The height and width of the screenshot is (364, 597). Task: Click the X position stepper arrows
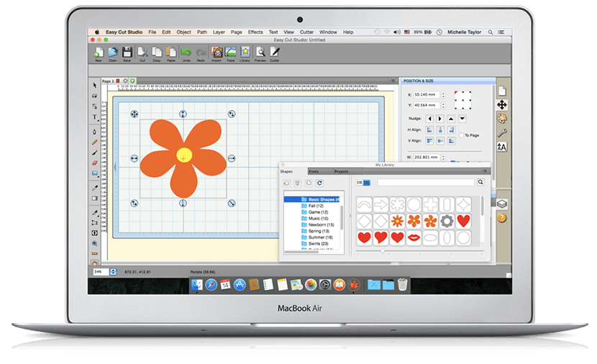(443, 95)
